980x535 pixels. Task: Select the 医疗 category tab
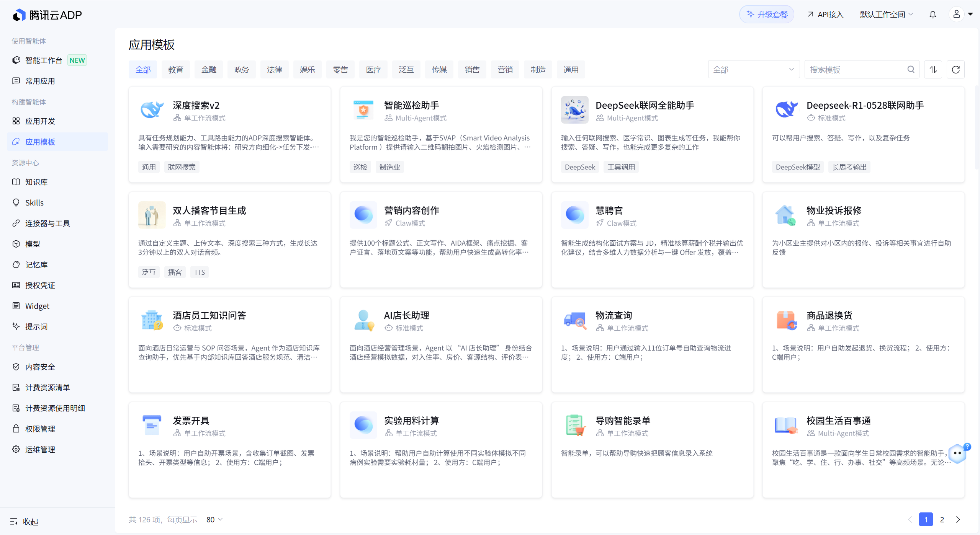coord(373,69)
